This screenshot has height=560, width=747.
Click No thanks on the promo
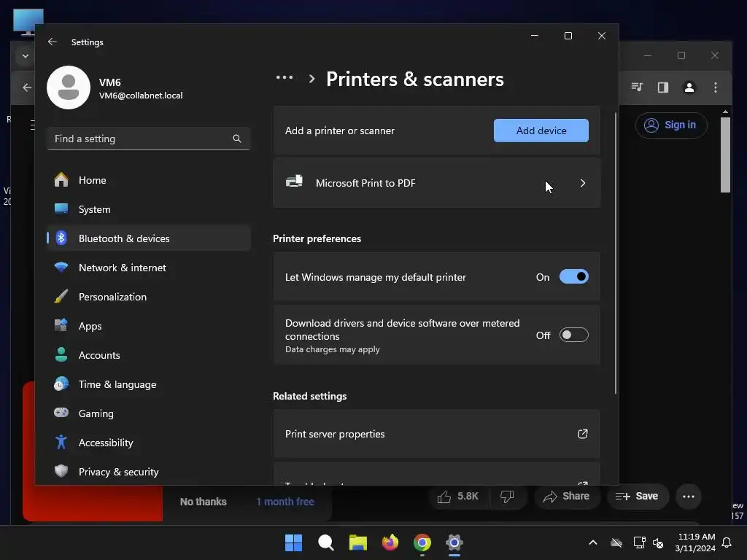(204, 502)
